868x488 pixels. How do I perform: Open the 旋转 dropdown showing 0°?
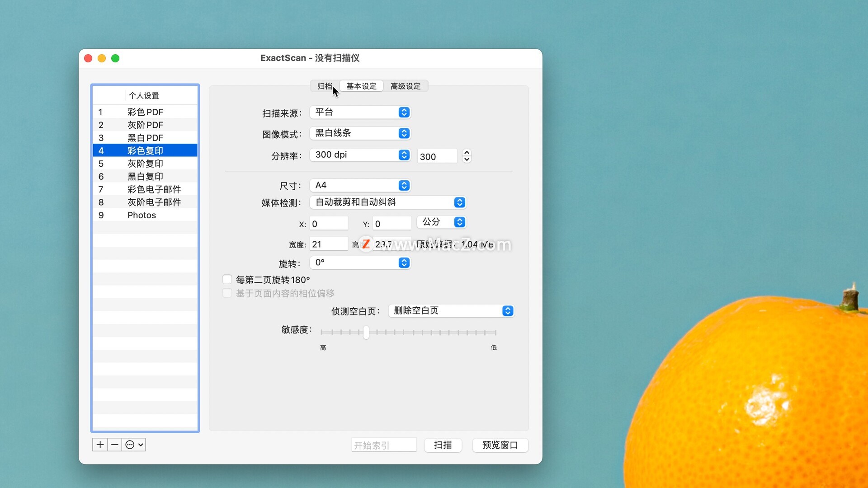[360, 263]
